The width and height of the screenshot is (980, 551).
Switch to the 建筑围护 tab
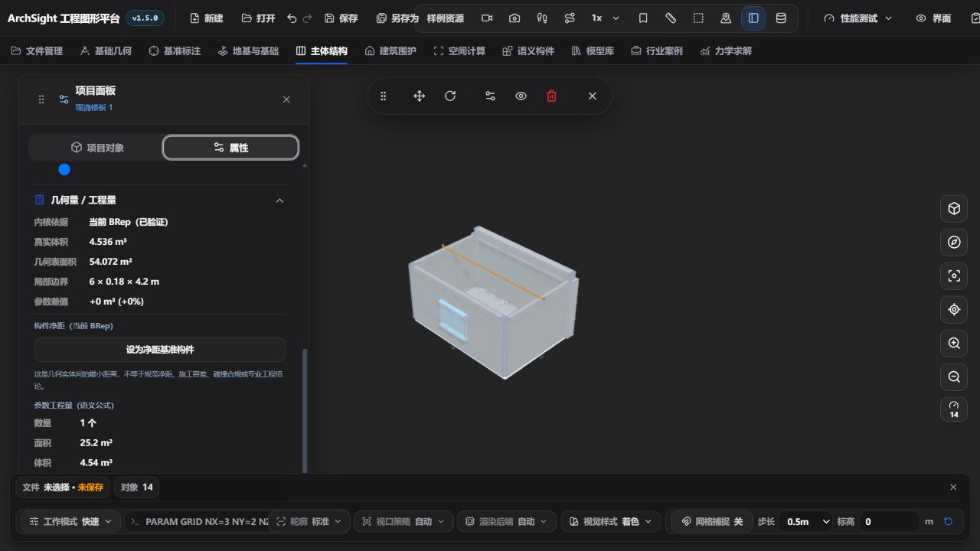coord(390,51)
